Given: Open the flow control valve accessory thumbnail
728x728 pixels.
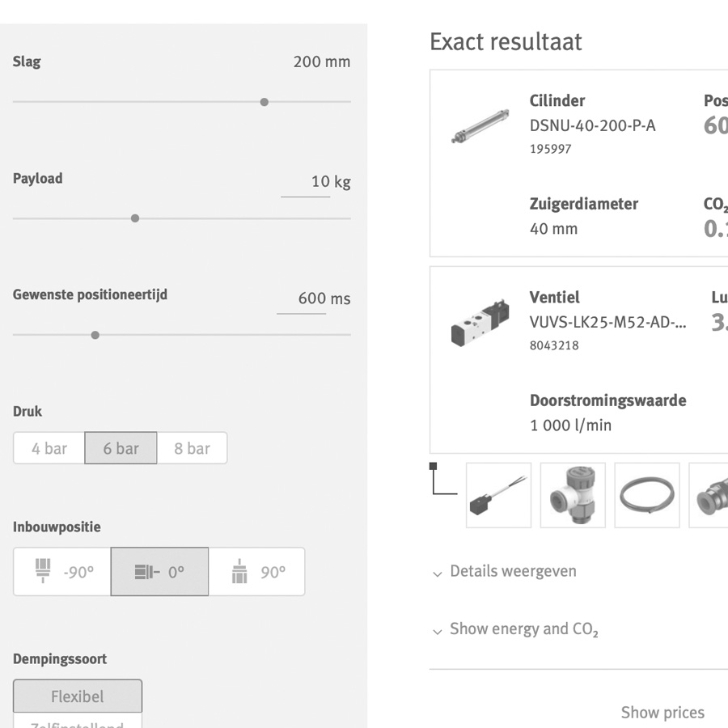Looking at the screenshot, I should pyautogui.click(x=573, y=495).
